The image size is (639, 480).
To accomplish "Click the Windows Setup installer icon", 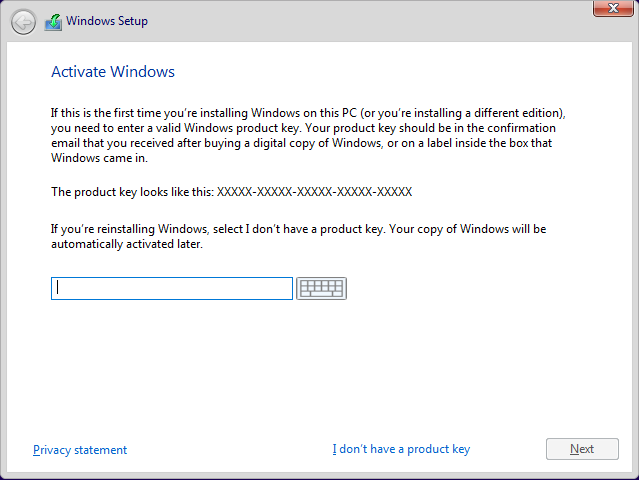I will 53,22.
